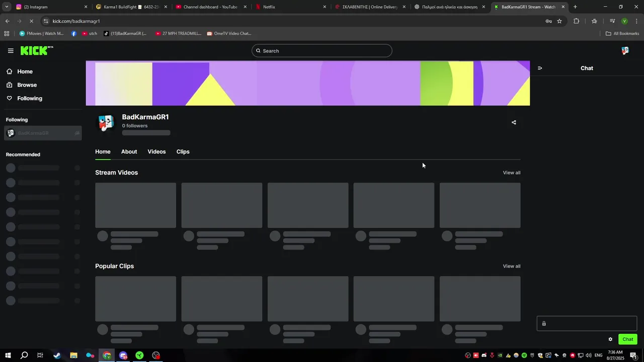Open Chrome profile avatar V

tap(624, 21)
